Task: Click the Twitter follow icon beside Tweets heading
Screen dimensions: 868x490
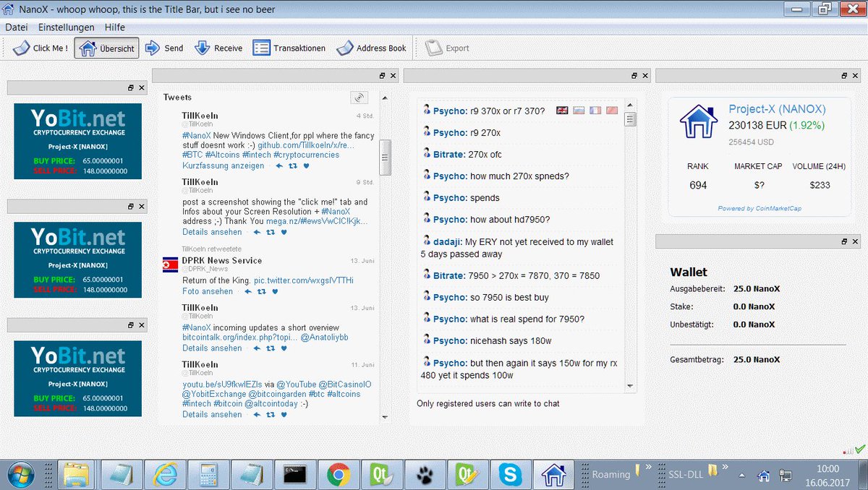Action: tap(359, 98)
